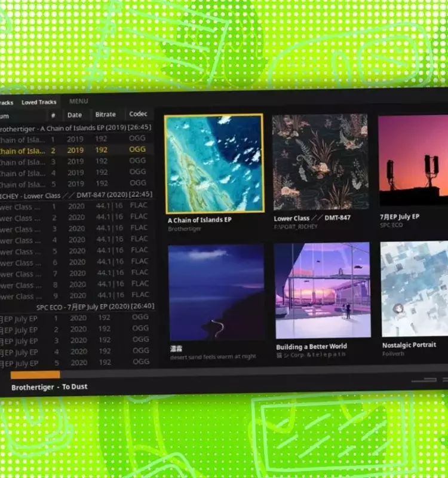Play track 3 of Chain of Islands
Screen dimensions: 448x478
[x=76, y=161]
